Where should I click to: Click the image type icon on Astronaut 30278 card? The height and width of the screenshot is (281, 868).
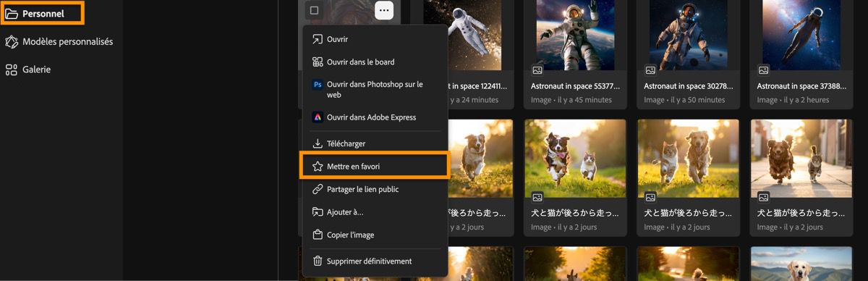(650, 70)
